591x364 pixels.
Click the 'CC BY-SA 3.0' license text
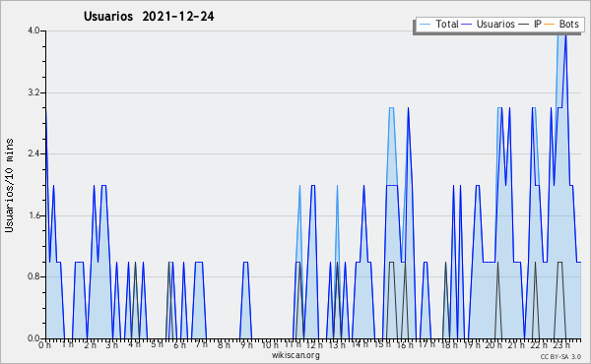point(560,356)
